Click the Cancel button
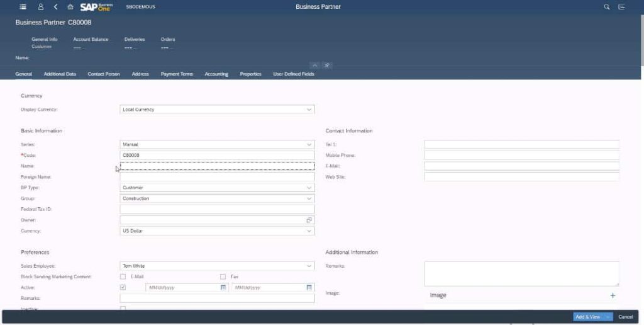The image size is (644, 325). pos(626,317)
